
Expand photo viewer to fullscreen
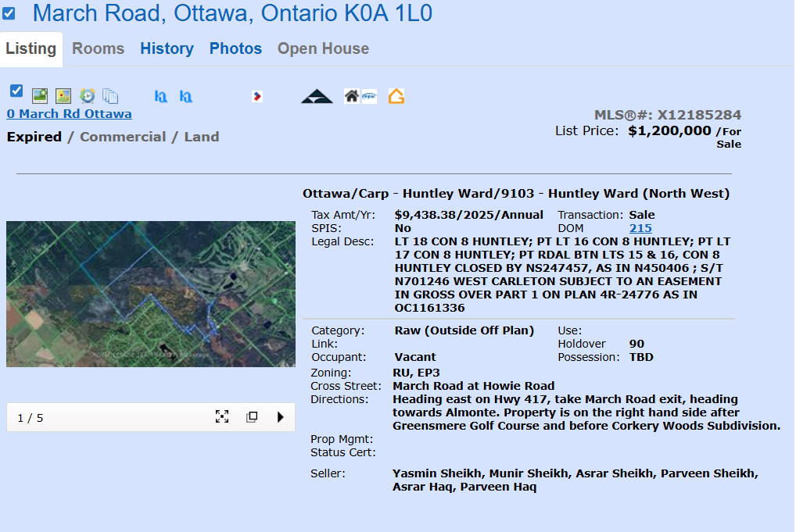222,417
